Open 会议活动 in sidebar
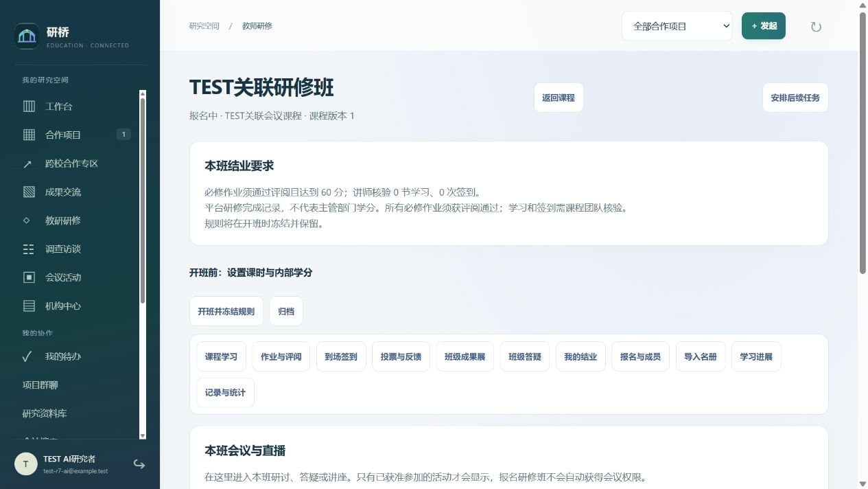 click(76, 277)
